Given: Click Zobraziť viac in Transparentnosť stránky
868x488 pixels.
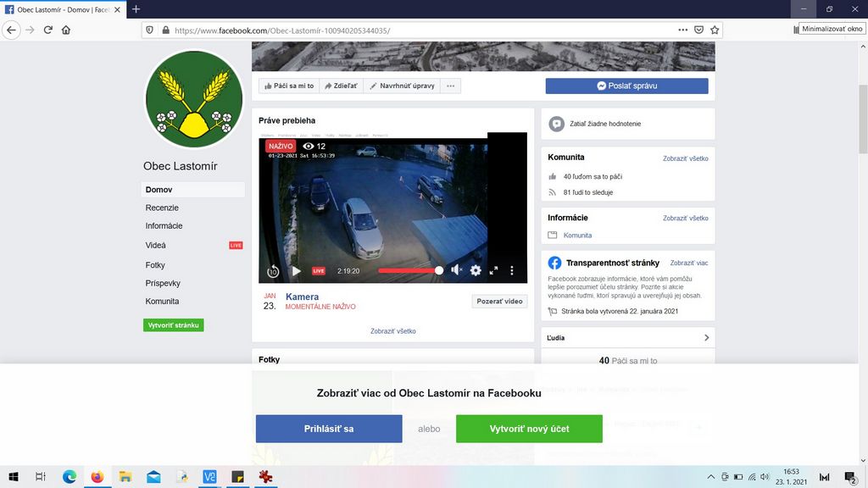Looking at the screenshot, I should [688, 263].
